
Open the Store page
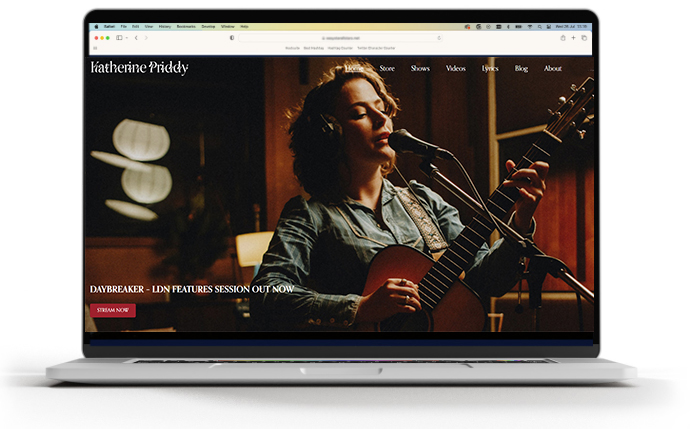(x=387, y=68)
